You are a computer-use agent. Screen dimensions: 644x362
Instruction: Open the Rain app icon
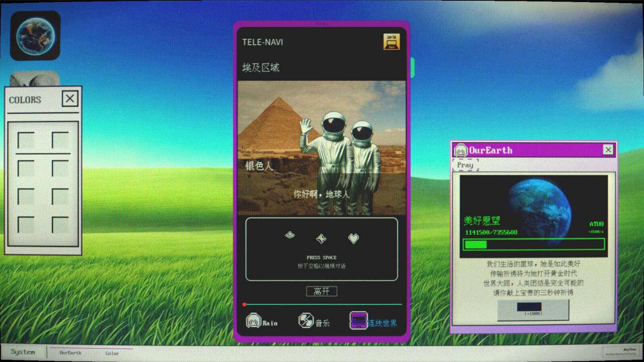254,321
